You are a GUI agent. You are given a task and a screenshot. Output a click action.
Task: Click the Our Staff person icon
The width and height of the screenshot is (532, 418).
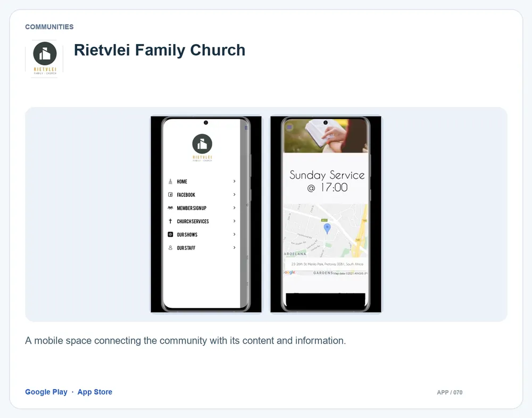coord(170,248)
